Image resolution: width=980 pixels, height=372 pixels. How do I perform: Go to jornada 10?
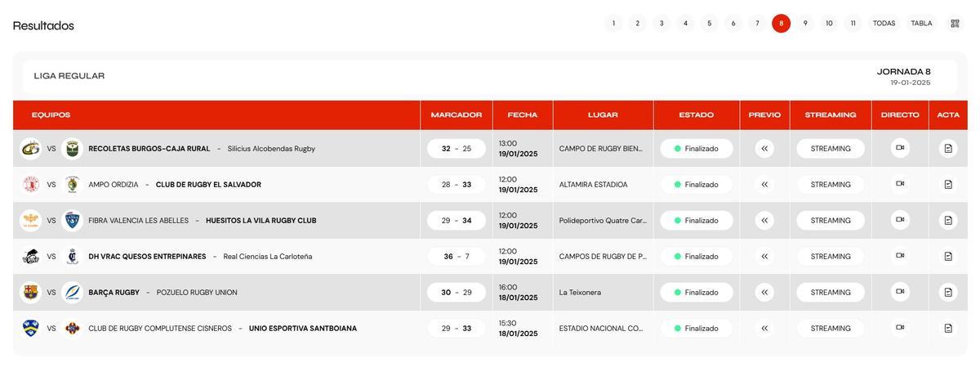[829, 24]
